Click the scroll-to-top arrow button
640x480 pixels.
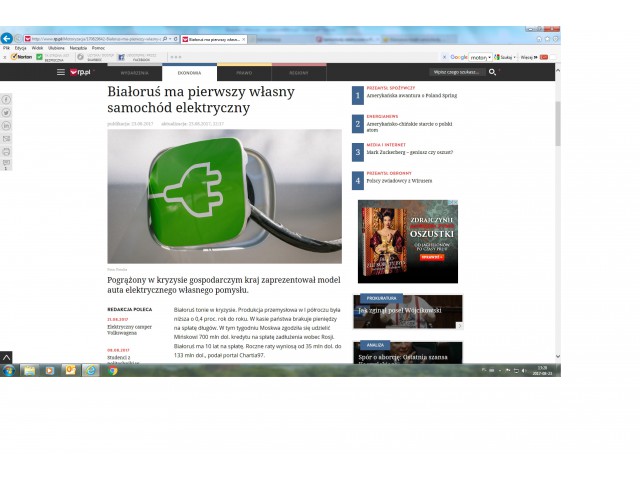(x=6, y=356)
